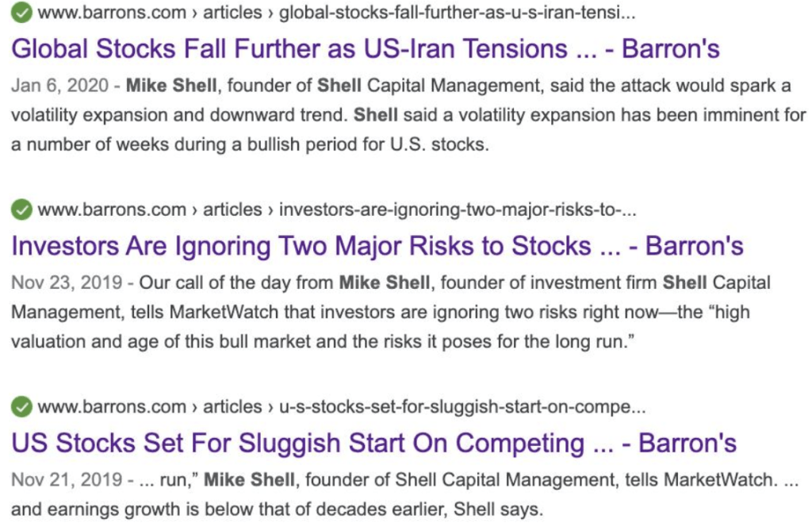Click the www.barrons.com domain above the Global Stocks result

coord(112,13)
